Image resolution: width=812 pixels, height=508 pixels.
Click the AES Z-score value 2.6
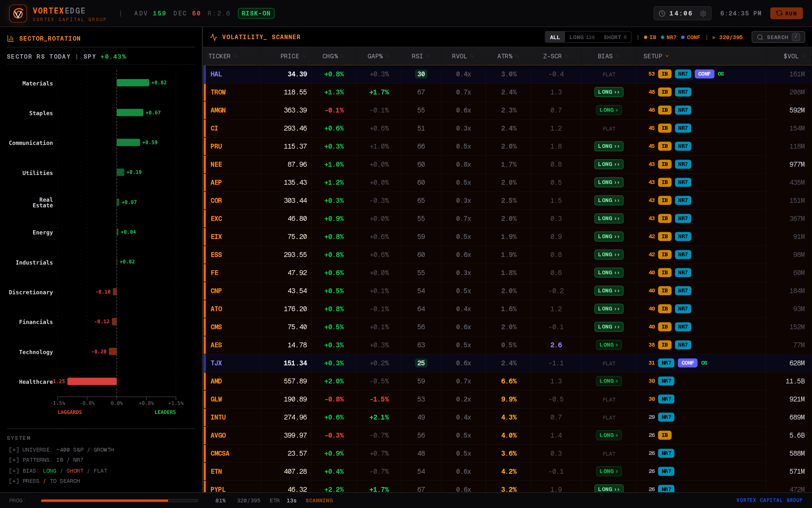(x=556, y=345)
